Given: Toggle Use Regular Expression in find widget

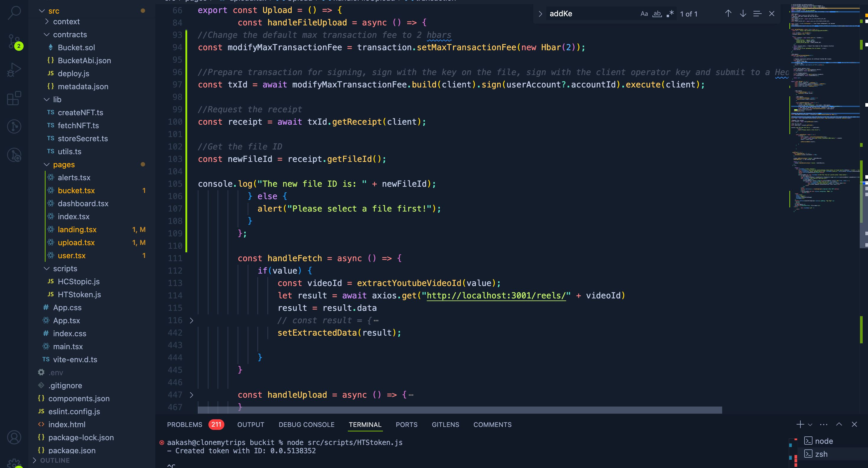Looking at the screenshot, I should click(x=670, y=14).
